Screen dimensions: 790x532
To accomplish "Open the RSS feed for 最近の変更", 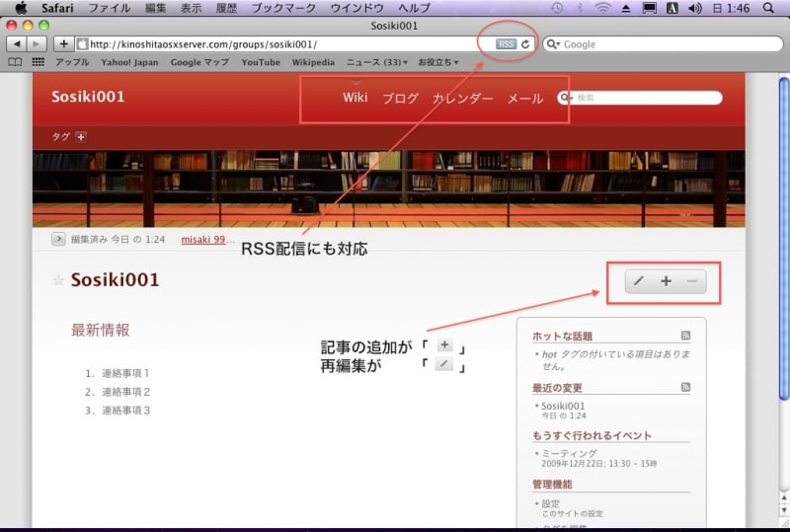I will click(x=685, y=387).
